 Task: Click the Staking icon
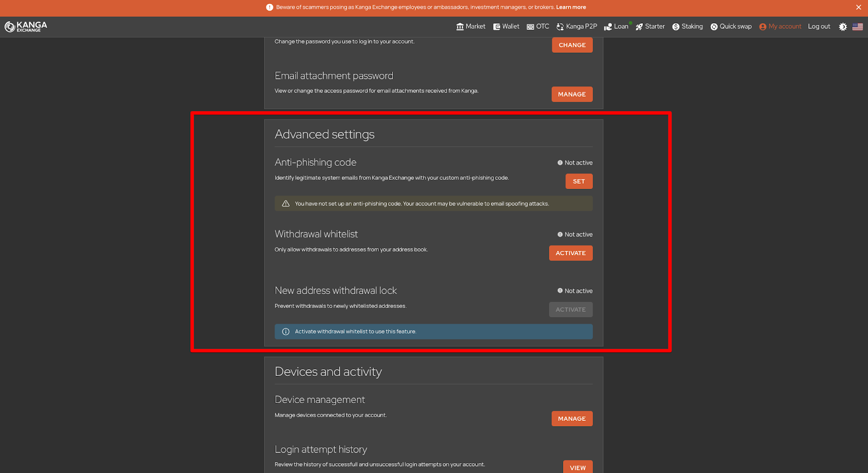point(676,27)
